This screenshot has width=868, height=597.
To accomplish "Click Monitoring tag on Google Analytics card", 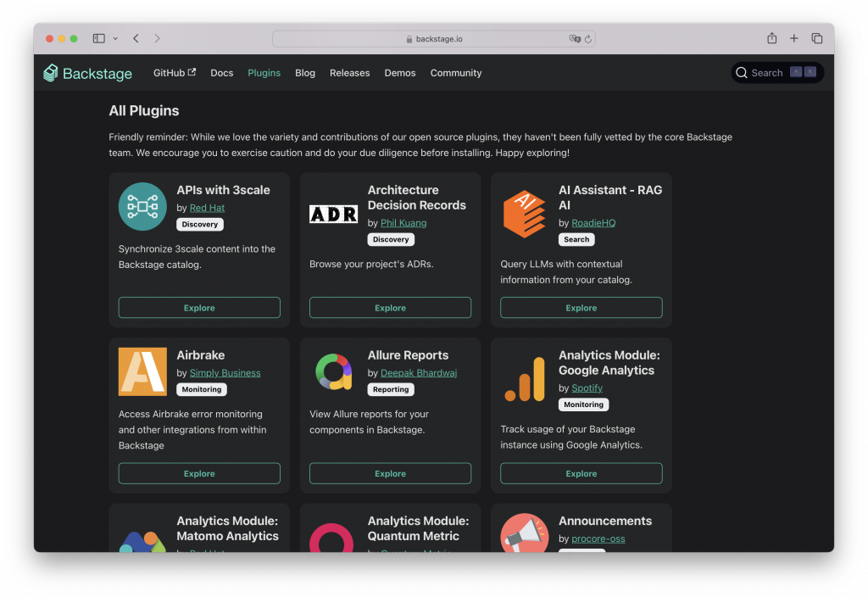I will pos(583,405).
